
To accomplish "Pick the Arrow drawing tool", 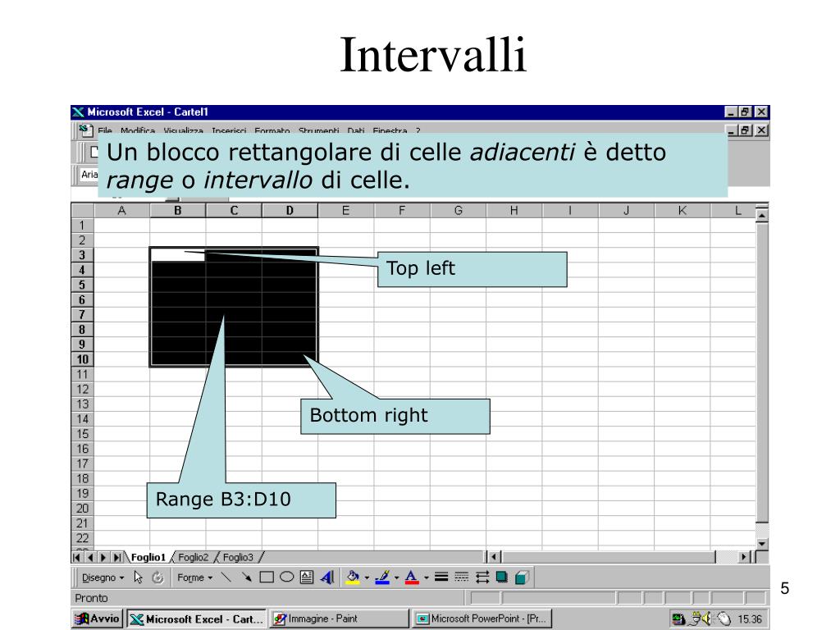I will 246,577.
